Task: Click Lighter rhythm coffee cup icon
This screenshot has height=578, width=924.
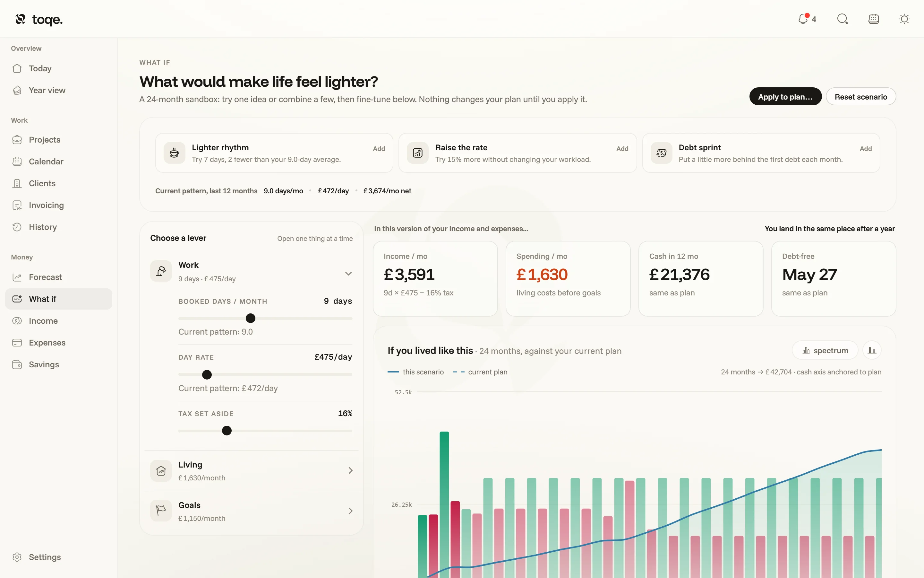Action: (x=175, y=153)
